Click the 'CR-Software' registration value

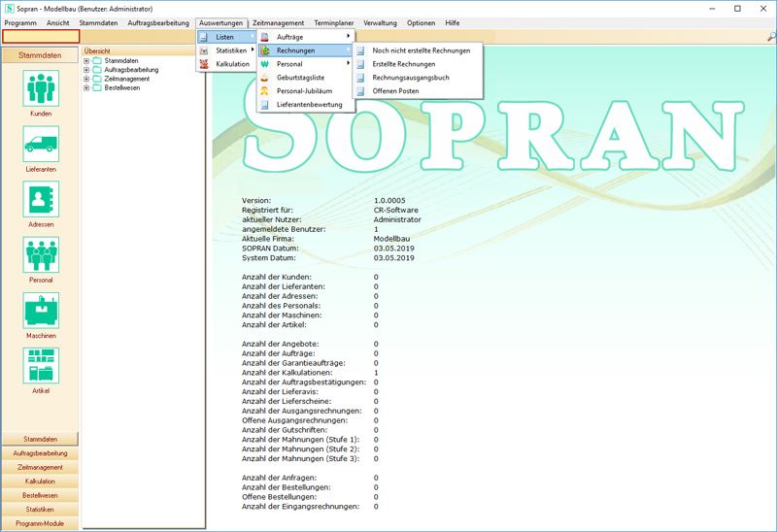click(396, 210)
